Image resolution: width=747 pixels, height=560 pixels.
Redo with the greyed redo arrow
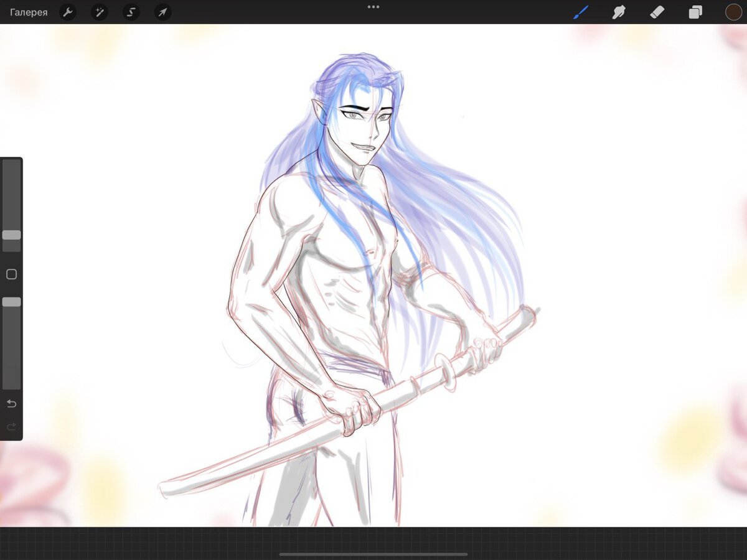click(x=11, y=427)
